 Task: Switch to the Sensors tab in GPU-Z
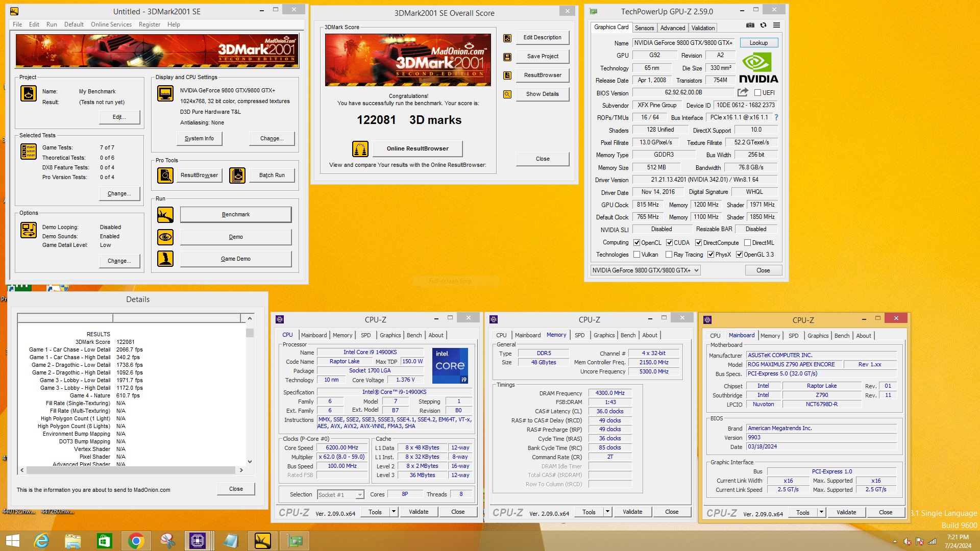point(644,28)
